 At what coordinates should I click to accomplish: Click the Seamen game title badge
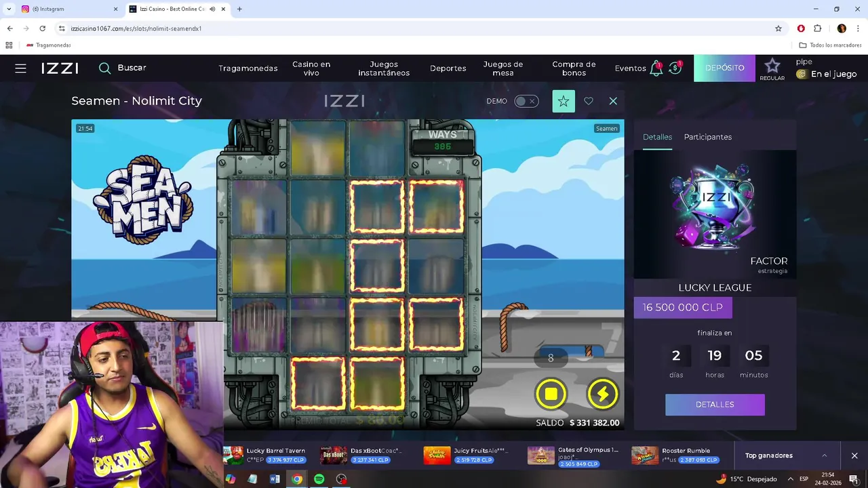point(606,128)
